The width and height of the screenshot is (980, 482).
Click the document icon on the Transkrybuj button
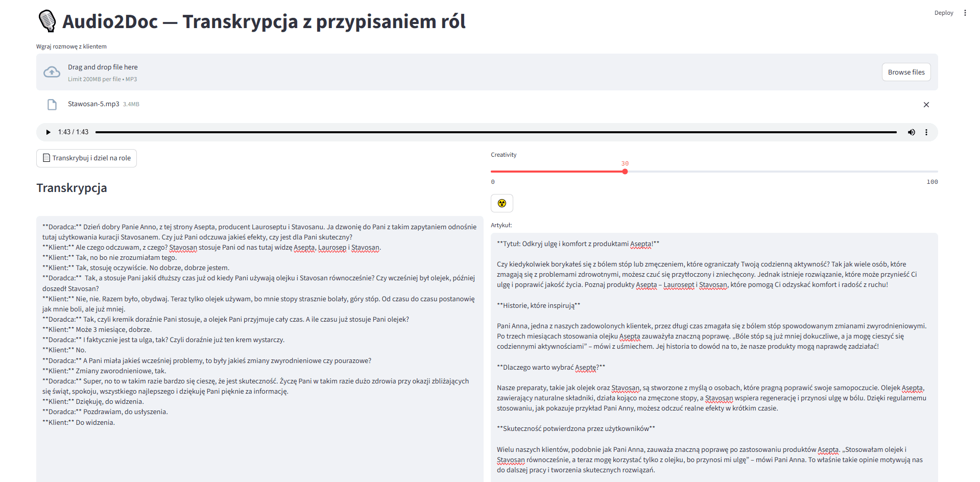[x=46, y=158]
